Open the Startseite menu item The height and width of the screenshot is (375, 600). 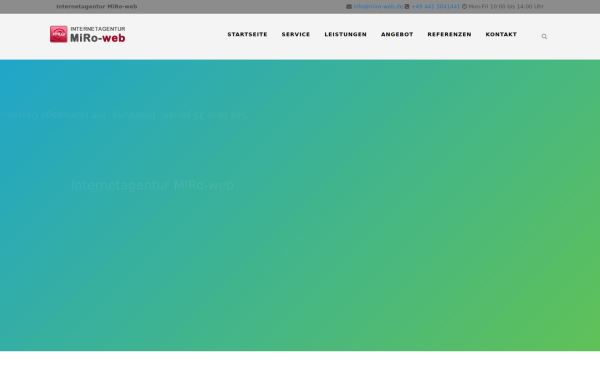click(x=248, y=34)
